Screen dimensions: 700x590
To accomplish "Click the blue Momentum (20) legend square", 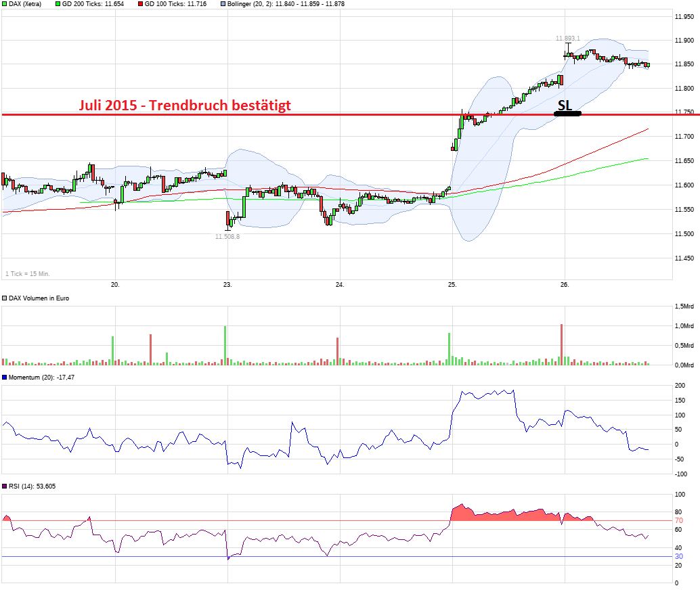I will (x=5, y=378).
